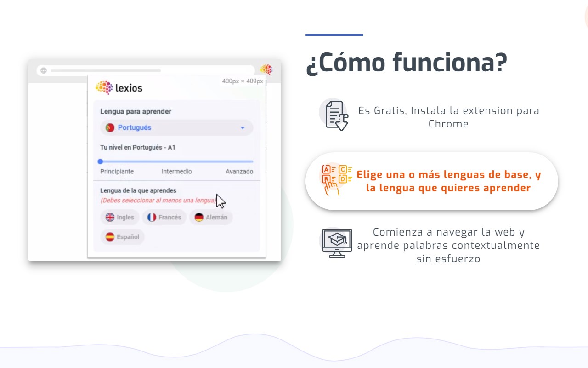Image resolution: width=588 pixels, height=368 pixels.
Task: Click the 'lexios' wordmark text
Action: [x=129, y=88]
